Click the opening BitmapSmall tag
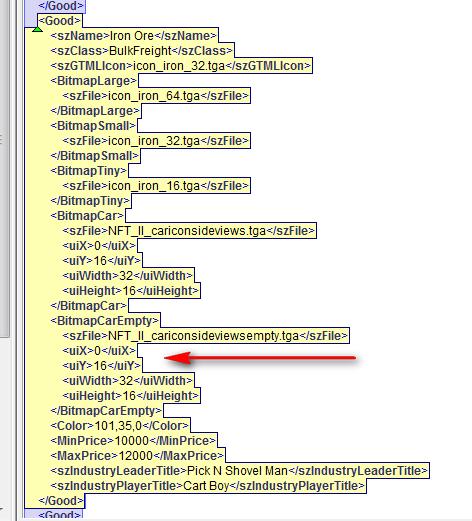This screenshot has width=472, height=521. pos(93,126)
